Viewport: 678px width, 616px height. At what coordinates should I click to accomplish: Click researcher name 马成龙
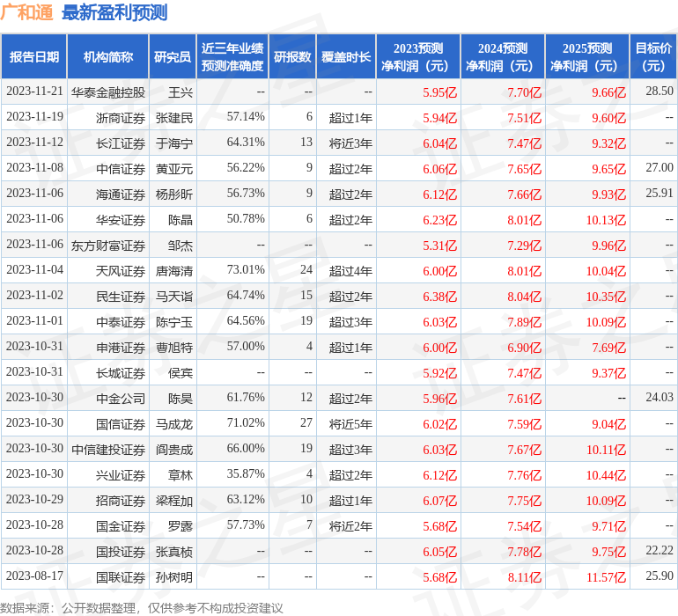[174, 423]
